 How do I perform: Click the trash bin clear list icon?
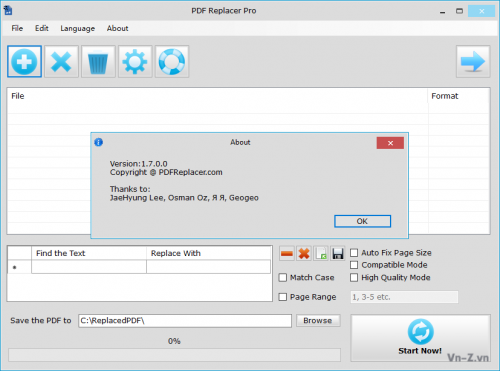98,62
